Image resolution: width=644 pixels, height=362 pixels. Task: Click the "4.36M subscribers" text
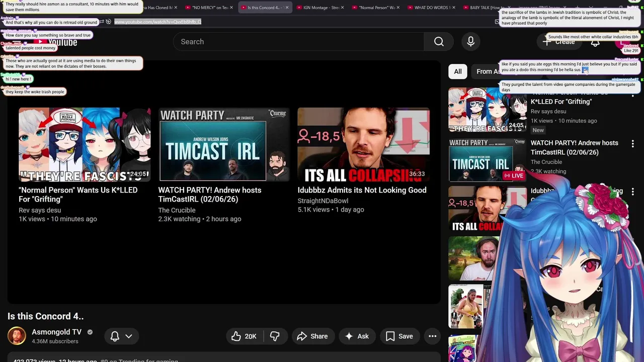point(55,341)
